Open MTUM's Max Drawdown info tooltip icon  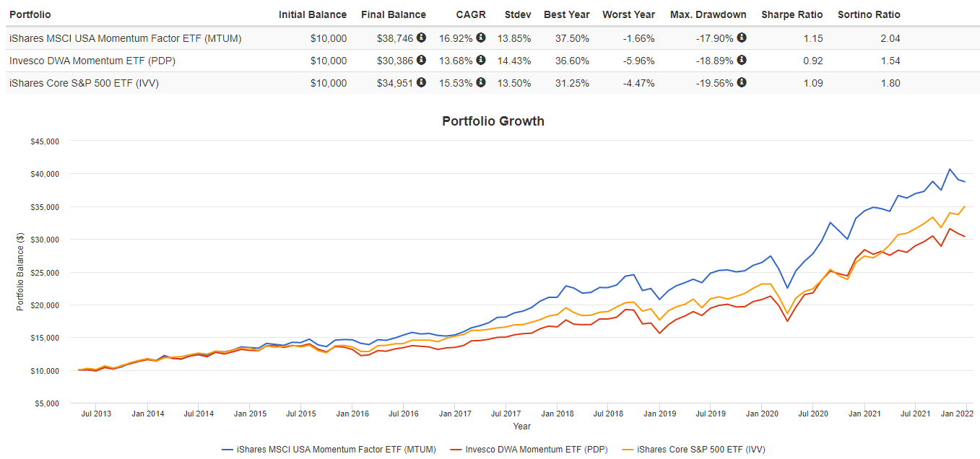[x=742, y=38]
